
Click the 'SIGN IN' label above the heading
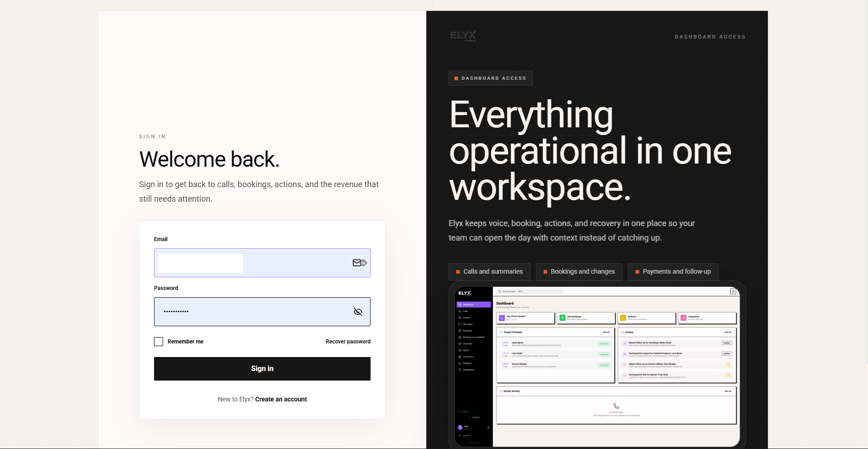coord(152,136)
